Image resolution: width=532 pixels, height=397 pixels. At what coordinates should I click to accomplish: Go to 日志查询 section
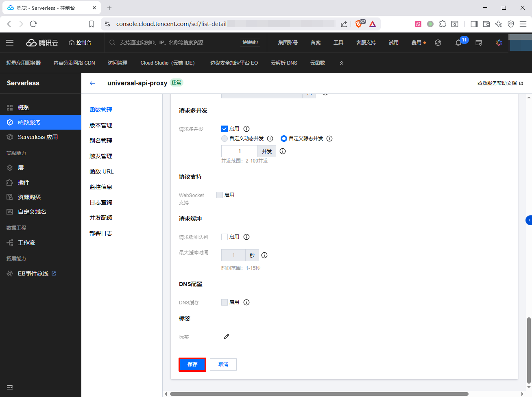coord(101,202)
